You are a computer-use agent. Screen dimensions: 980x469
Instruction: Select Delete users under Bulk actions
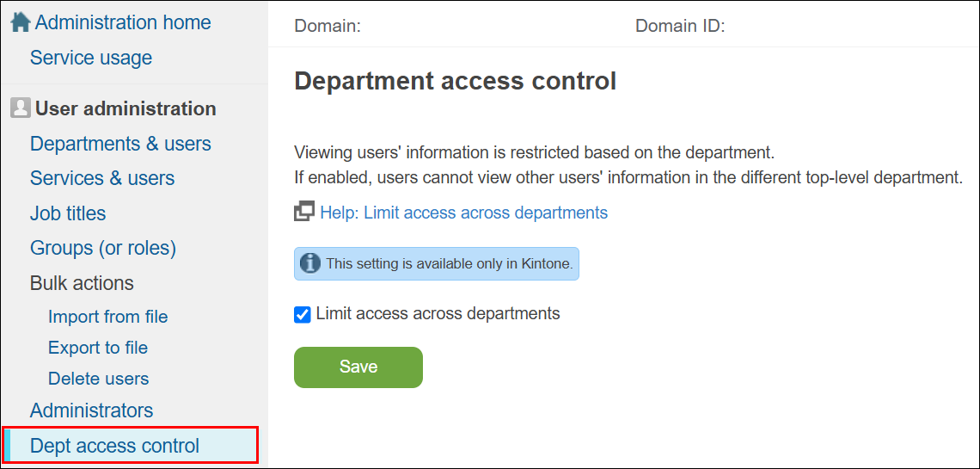click(x=98, y=379)
